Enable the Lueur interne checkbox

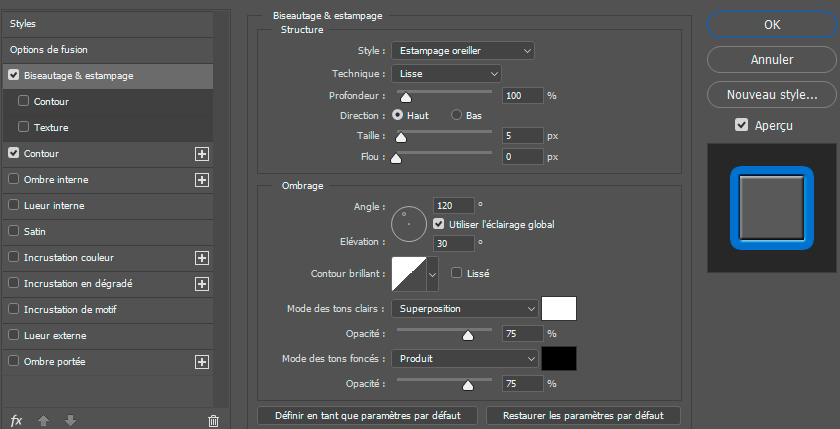[x=13, y=206]
